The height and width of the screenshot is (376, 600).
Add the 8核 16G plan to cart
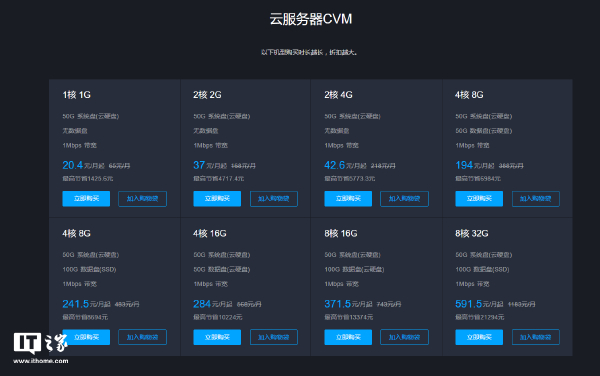404,337
